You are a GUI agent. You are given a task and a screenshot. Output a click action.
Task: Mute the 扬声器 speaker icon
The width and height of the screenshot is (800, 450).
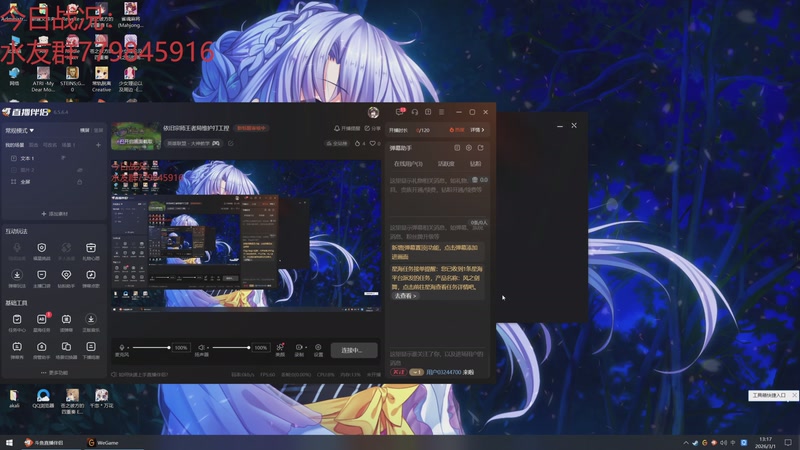tap(201, 347)
